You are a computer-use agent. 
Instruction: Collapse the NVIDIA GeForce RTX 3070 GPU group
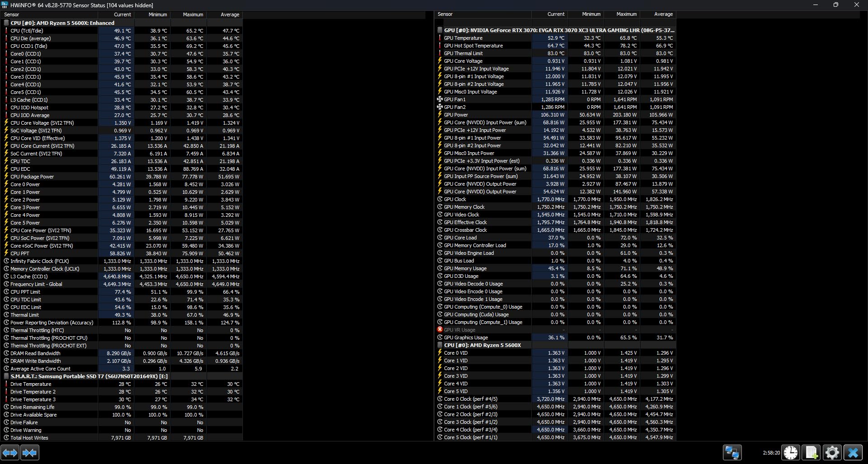click(440, 30)
